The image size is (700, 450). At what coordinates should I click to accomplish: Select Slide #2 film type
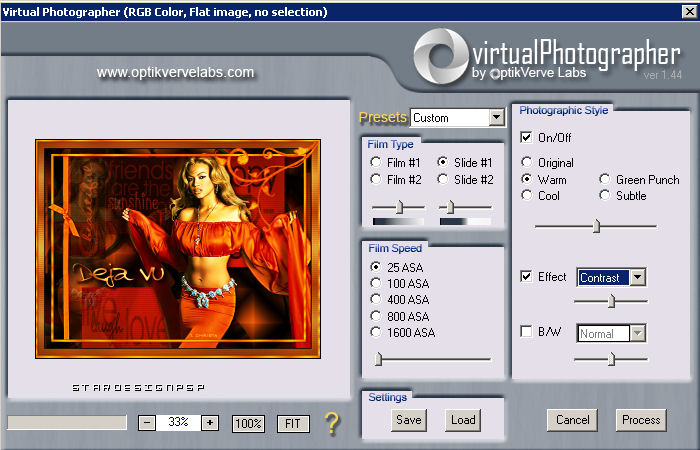[x=442, y=179]
